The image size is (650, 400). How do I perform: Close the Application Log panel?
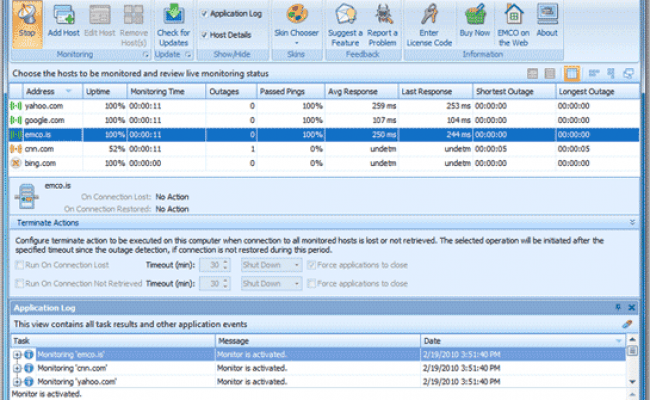coord(632,307)
